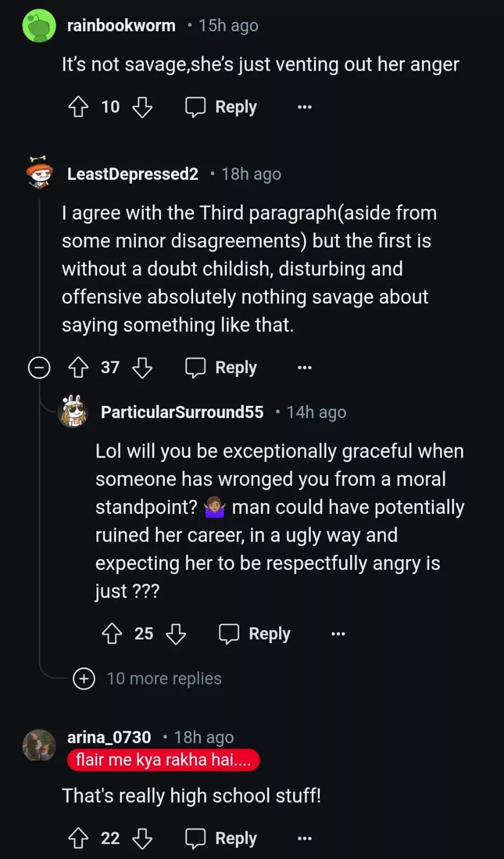Open more options on ParticularSurround55's reply

338,634
